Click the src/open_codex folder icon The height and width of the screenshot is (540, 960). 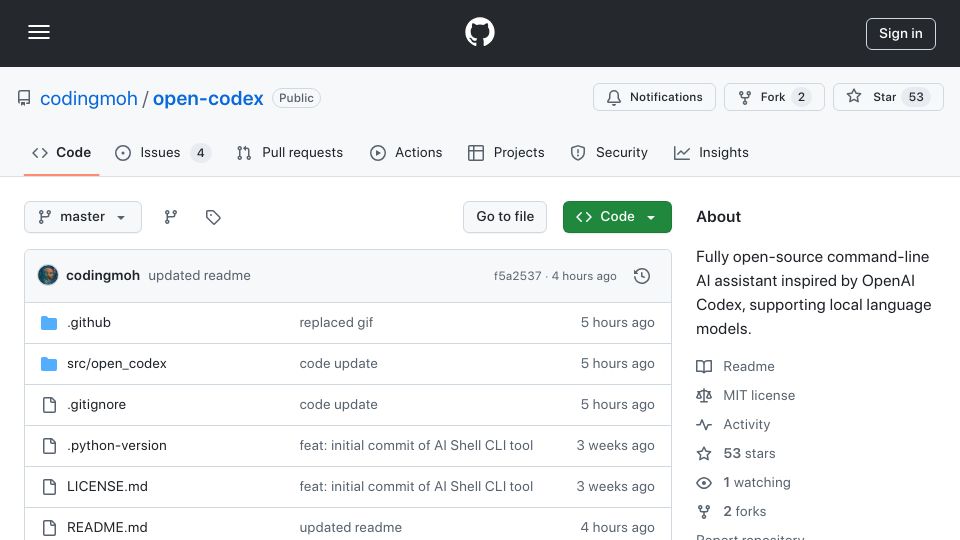49,364
